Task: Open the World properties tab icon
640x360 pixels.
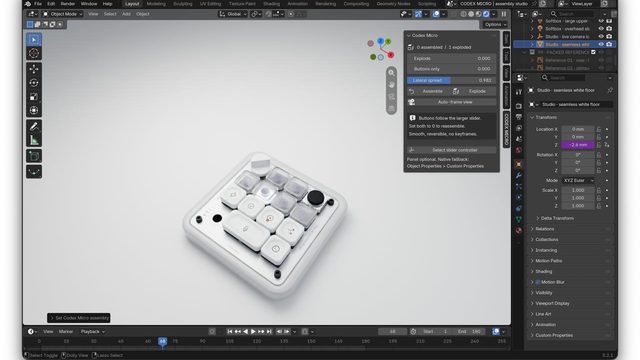Action: pyautogui.click(x=519, y=150)
